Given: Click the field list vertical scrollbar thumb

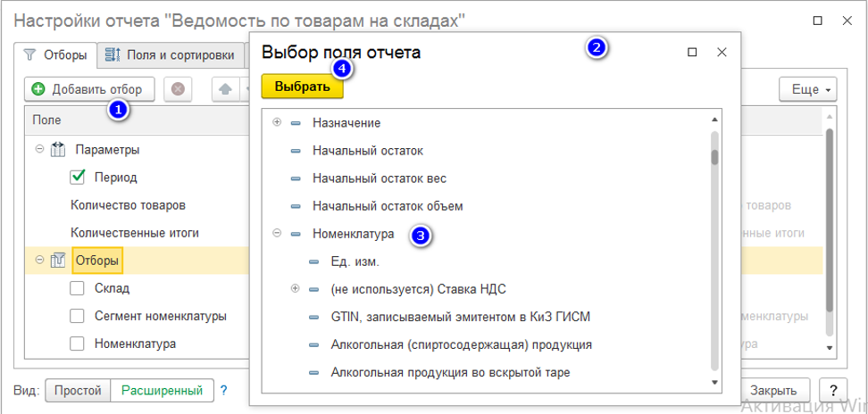Looking at the screenshot, I should point(714,158).
